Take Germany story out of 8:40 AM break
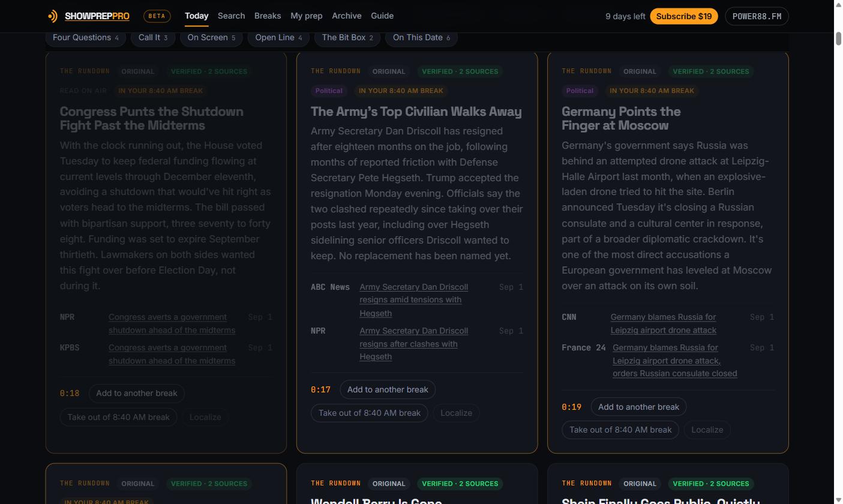This screenshot has height=504, width=843. click(x=620, y=430)
